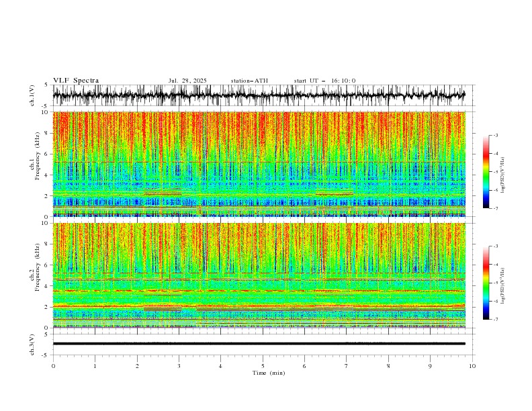Click the ch.2 spectrogram panel
This screenshot has width=532, height=411.
click(x=259, y=275)
